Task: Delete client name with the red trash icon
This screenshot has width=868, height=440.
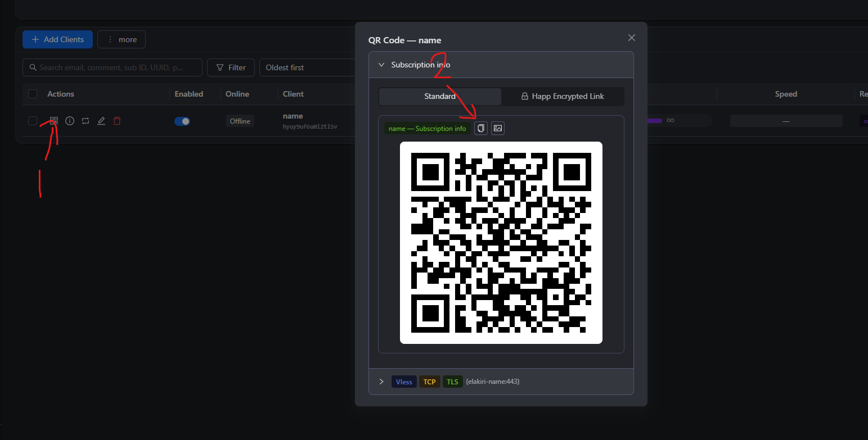Action: (x=117, y=121)
